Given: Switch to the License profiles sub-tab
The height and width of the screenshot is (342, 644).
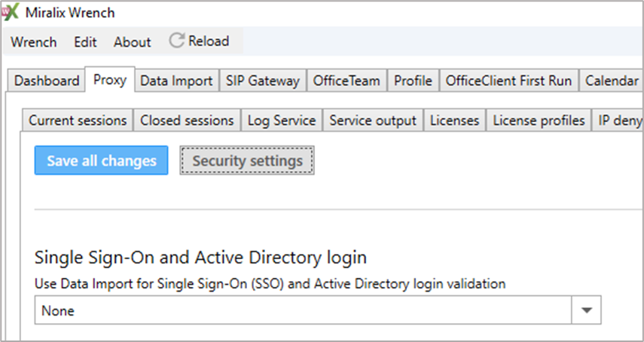Looking at the screenshot, I should pyautogui.click(x=539, y=121).
